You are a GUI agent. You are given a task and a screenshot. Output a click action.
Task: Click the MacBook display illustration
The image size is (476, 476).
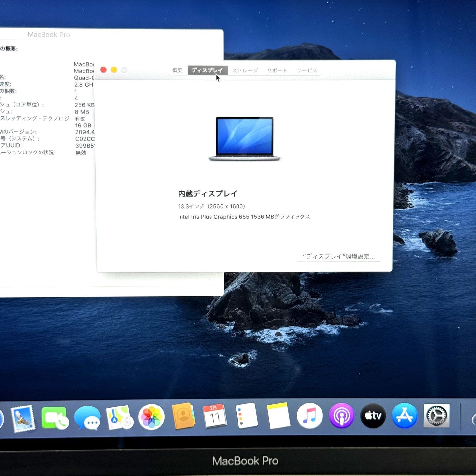click(x=244, y=139)
